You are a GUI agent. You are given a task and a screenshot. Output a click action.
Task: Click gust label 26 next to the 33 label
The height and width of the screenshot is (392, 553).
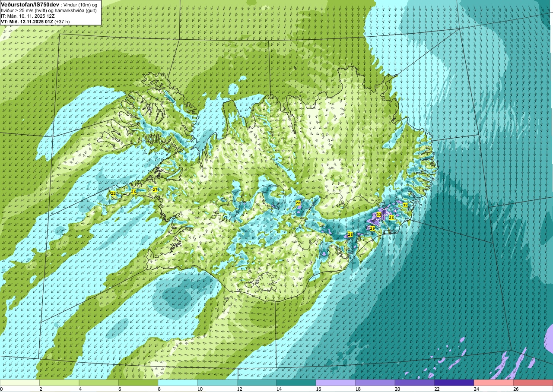391,218
